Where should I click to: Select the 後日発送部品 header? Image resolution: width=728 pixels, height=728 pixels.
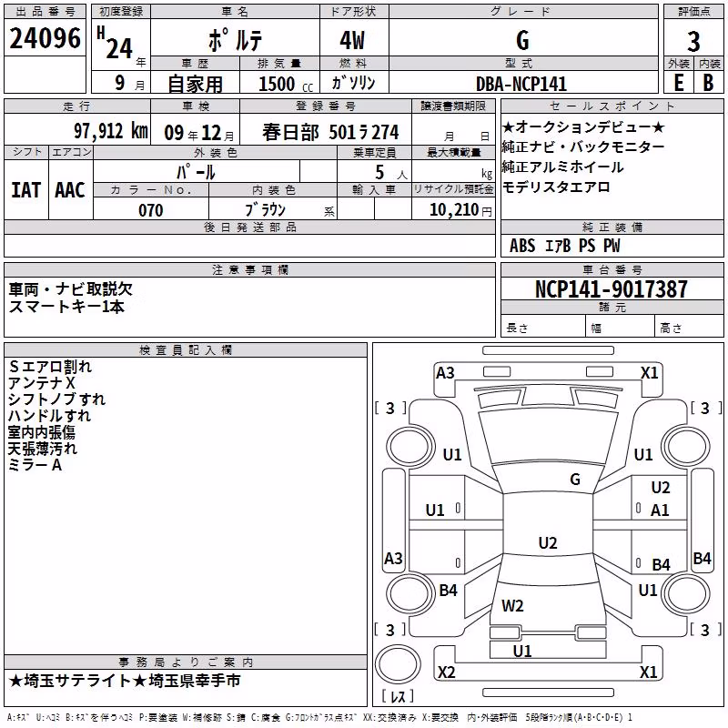[x=249, y=227]
